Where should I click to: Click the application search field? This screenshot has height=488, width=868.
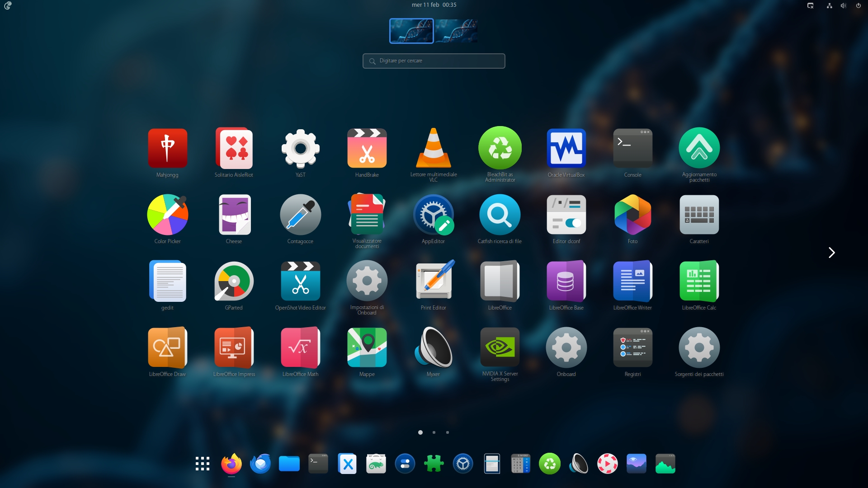click(434, 61)
